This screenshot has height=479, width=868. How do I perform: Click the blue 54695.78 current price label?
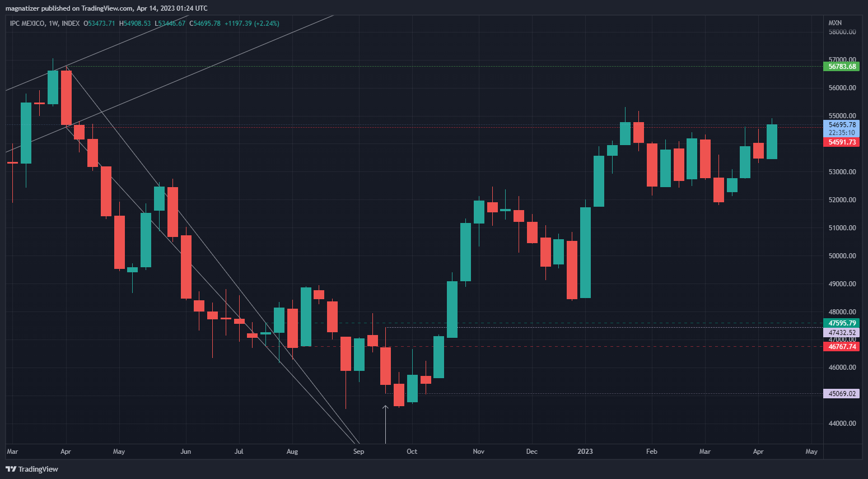842,125
